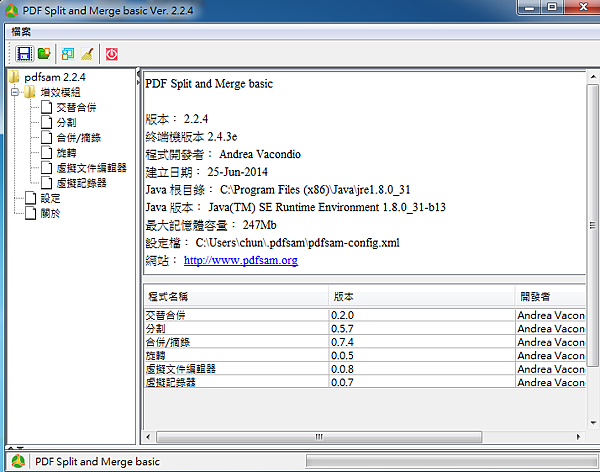Select the 合併/摘錄 row in plugin table

coord(365,342)
